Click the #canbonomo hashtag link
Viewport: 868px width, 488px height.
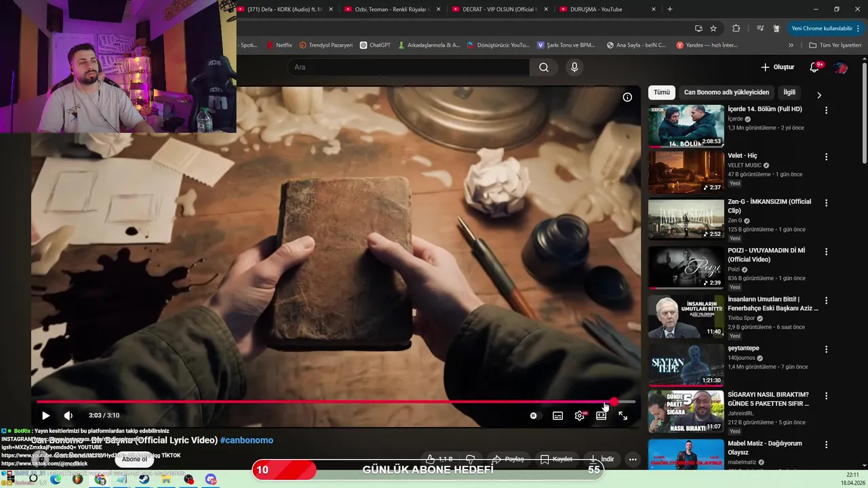pyautogui.click(x=247, y=441)
